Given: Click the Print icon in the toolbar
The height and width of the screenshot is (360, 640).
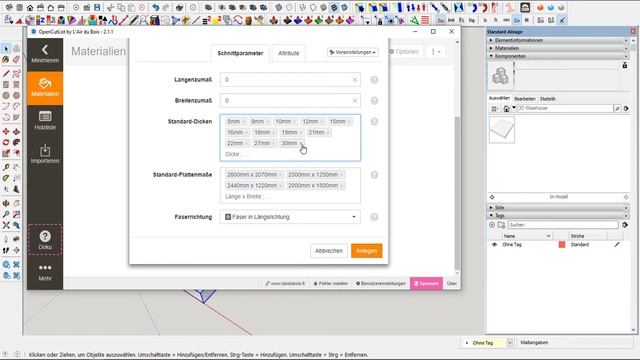Looking at the screenshot, I should click(179, 7).
